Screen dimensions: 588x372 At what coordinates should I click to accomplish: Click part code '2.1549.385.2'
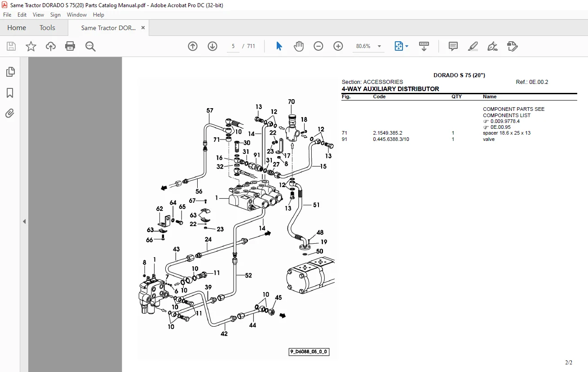(388, 133)
